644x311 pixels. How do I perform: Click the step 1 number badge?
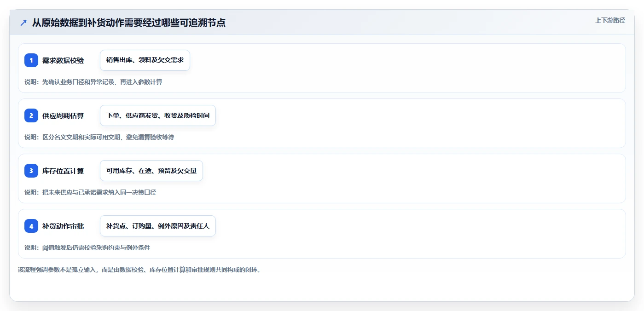31,60
